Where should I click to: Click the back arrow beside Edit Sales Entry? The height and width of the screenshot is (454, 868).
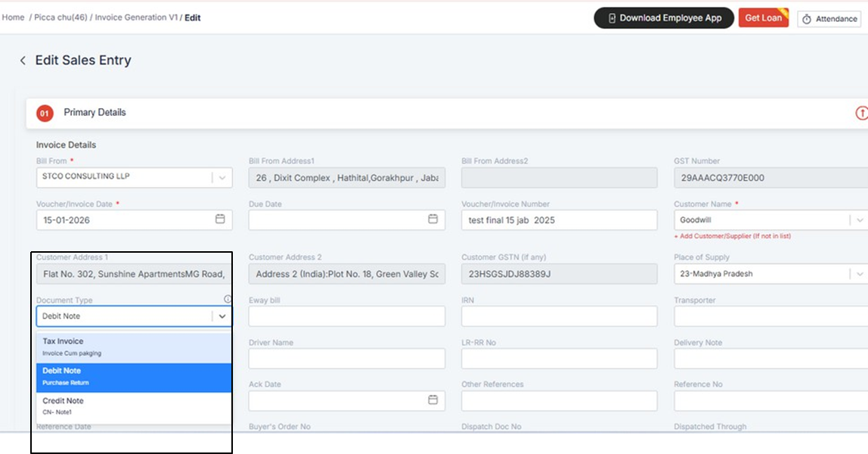pos(23,61)
